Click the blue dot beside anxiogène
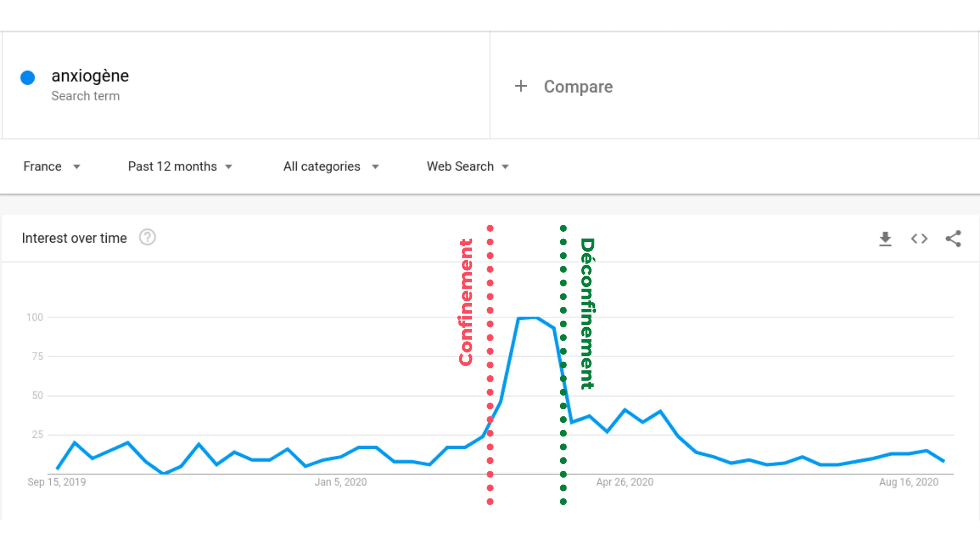 (28, 77)
